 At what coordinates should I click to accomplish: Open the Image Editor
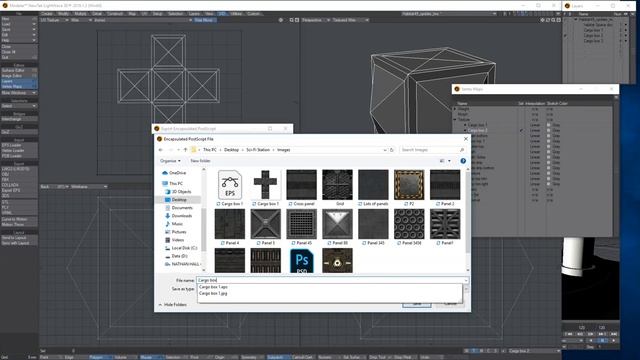(19, 76)
